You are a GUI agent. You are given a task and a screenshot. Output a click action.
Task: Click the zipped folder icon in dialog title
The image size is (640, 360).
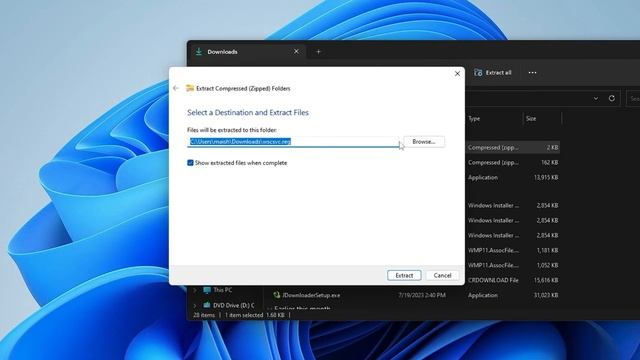click(x=190, y=88)
